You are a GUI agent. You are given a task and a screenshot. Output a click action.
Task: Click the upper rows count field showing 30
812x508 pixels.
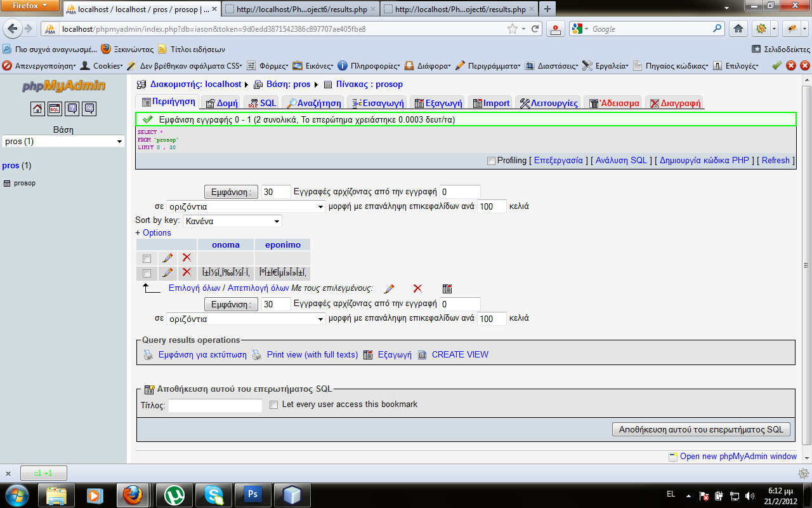pos(276,192)
